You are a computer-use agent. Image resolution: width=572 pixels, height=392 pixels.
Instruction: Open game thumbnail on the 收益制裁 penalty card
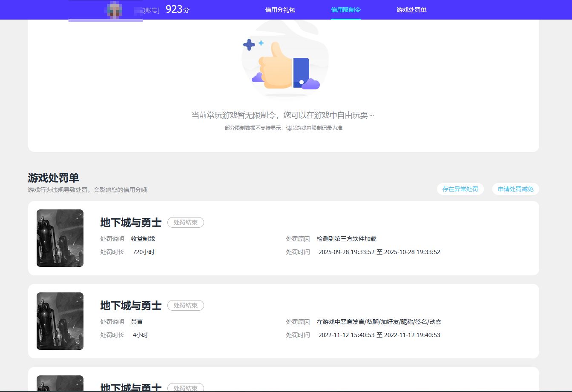[x=60, y=238]
